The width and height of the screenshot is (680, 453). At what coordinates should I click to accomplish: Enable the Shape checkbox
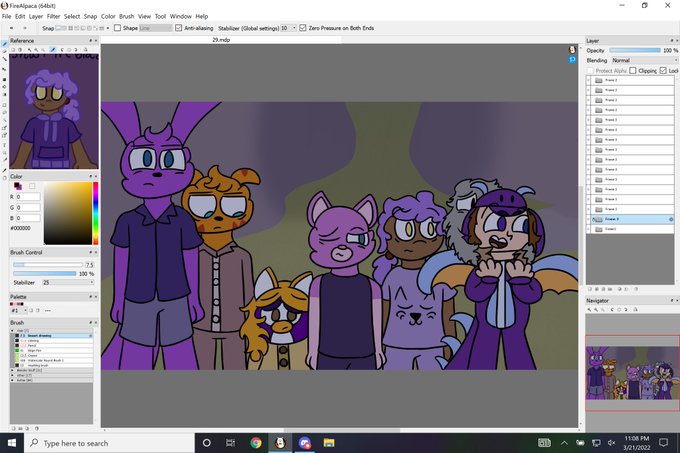118,28
